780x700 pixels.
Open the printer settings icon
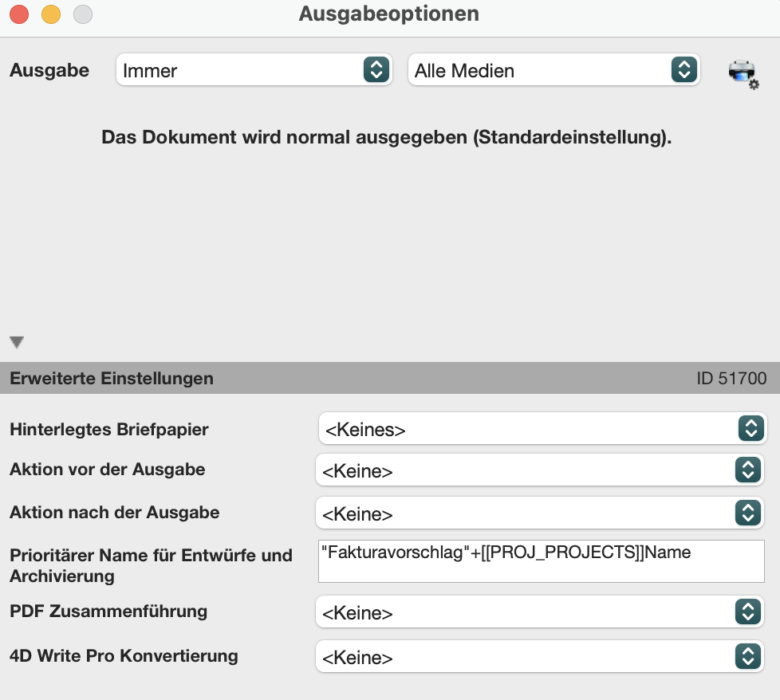tap(743, 73)
